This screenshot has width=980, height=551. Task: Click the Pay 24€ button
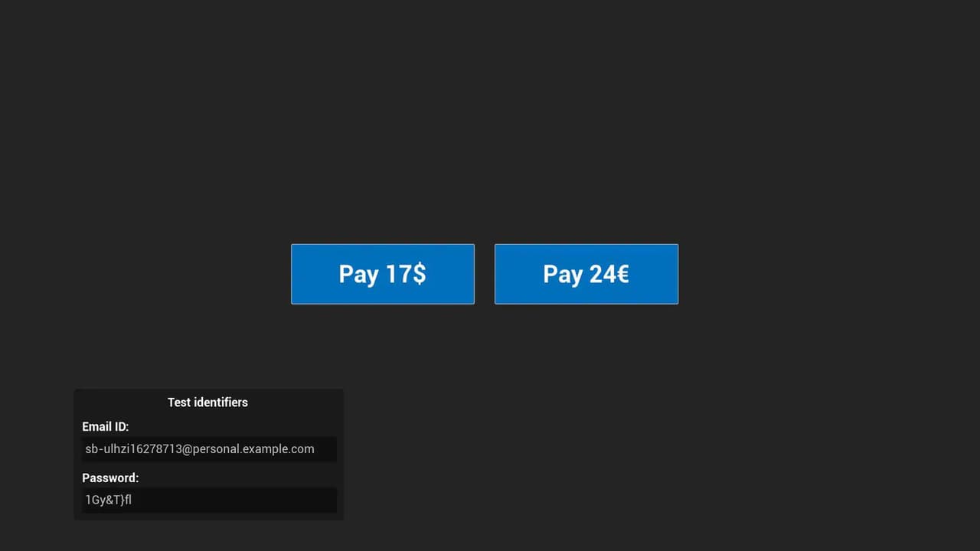(586, 274)
